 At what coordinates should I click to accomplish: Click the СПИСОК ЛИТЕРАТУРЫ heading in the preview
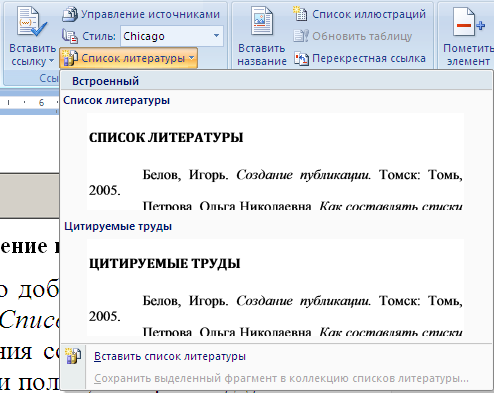[166, 137]
